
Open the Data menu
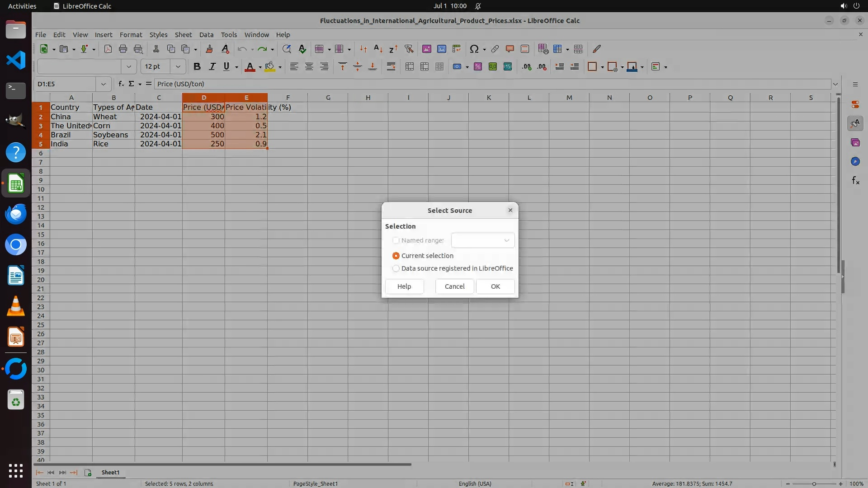pos(206,35)
